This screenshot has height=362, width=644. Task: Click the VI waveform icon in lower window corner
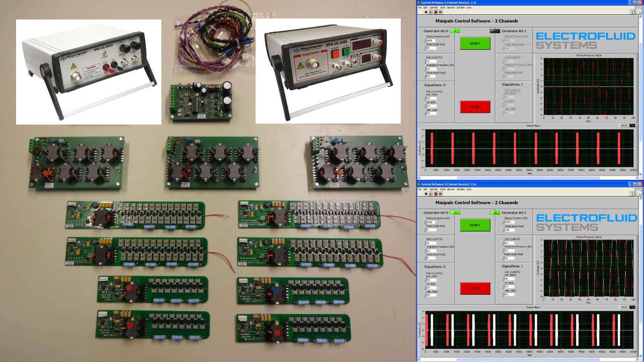639,192
